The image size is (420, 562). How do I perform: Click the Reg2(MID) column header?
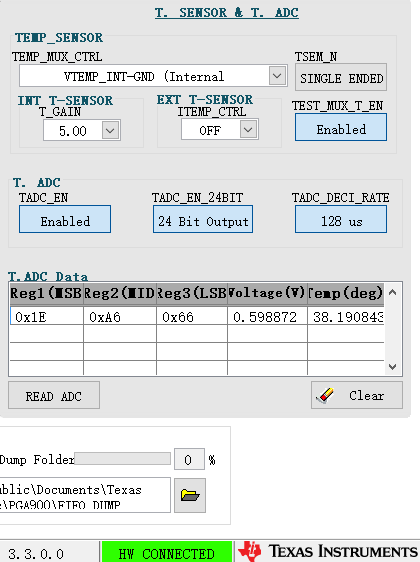point(120,294)
